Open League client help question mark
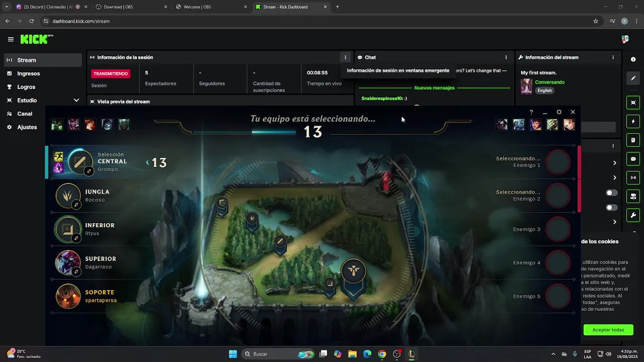 point(531,112)
